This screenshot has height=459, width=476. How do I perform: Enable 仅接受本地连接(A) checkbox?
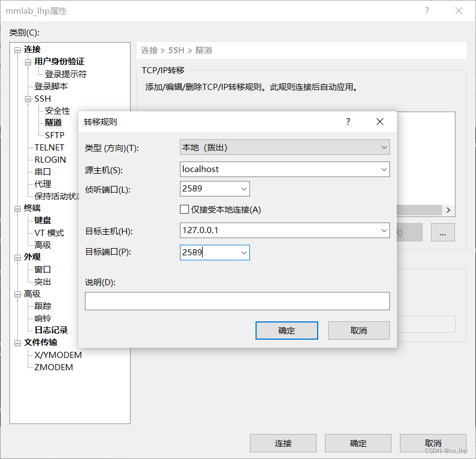coord(184,209)
